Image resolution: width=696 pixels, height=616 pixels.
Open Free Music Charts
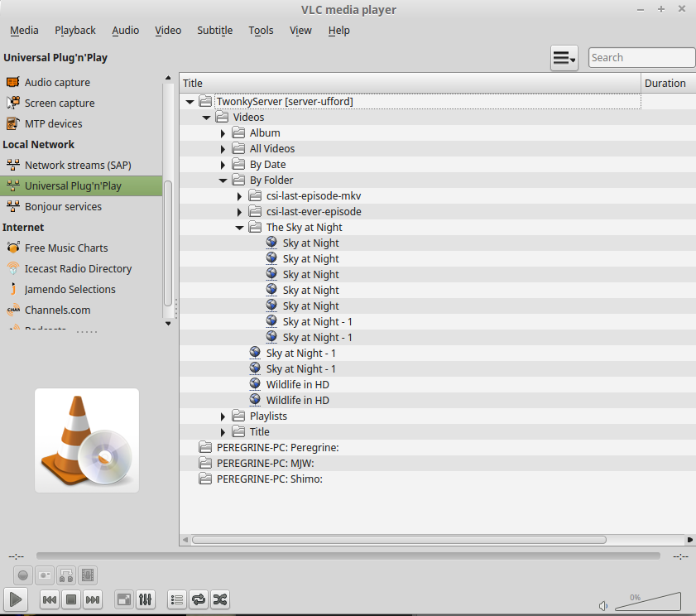(x=82, y=248)
